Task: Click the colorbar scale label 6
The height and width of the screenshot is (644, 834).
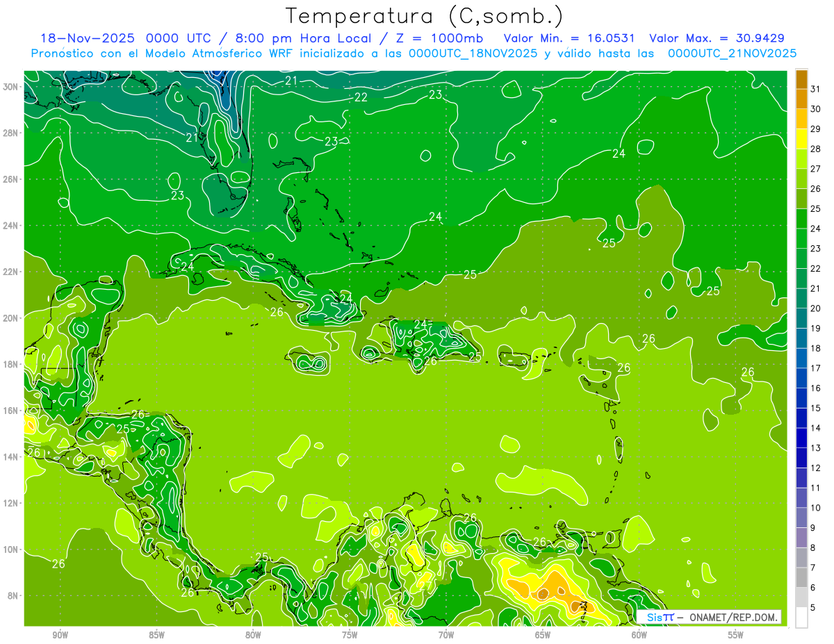Action: (813, 588)
